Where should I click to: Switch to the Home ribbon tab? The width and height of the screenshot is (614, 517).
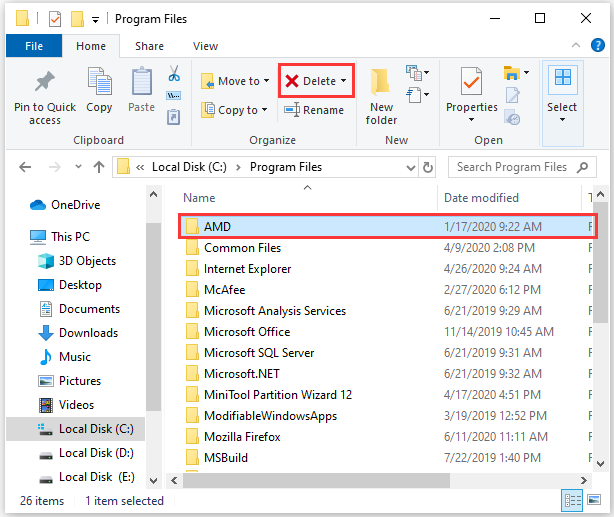point(91,46)
